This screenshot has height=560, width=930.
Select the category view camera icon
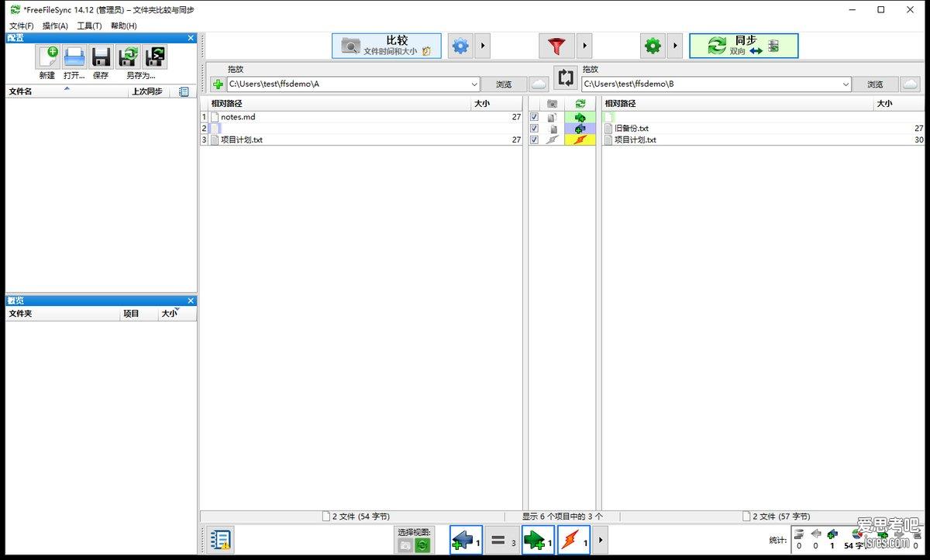pos(405,546)
